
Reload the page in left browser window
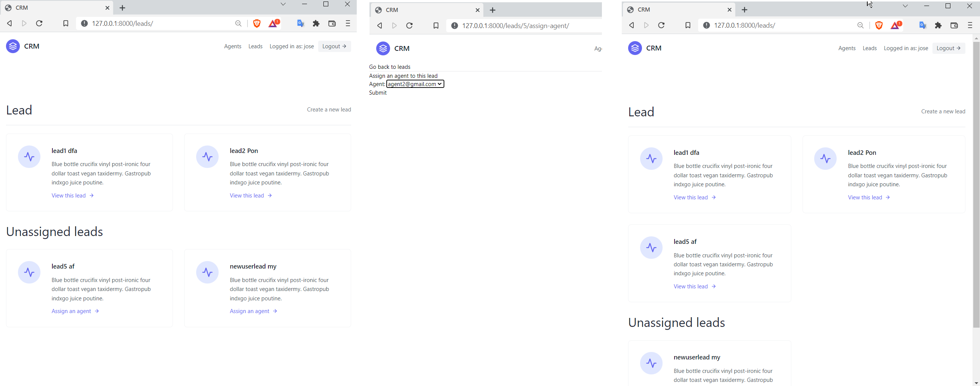pos(39,24)
